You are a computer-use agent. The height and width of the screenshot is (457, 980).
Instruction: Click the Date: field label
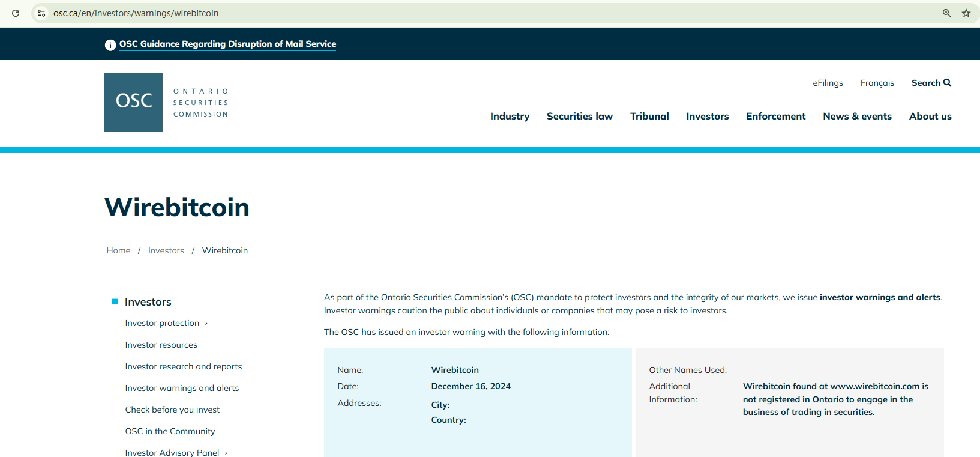pos(348,386)
